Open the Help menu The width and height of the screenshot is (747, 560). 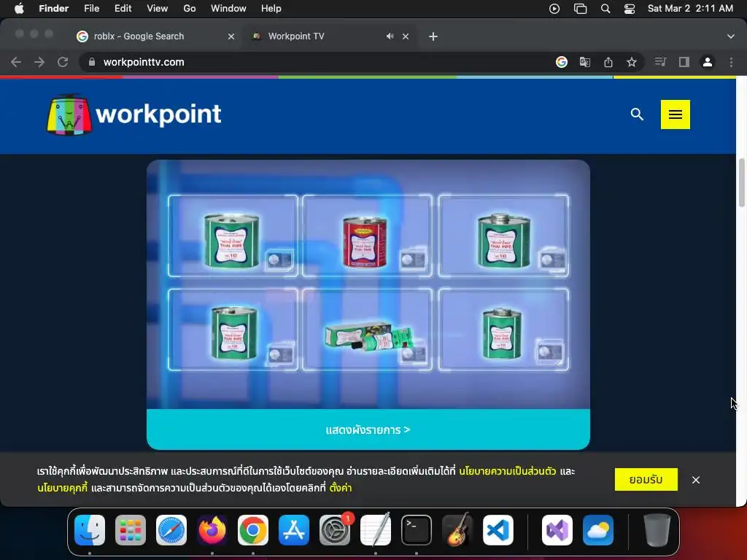(x=271, y=9)
